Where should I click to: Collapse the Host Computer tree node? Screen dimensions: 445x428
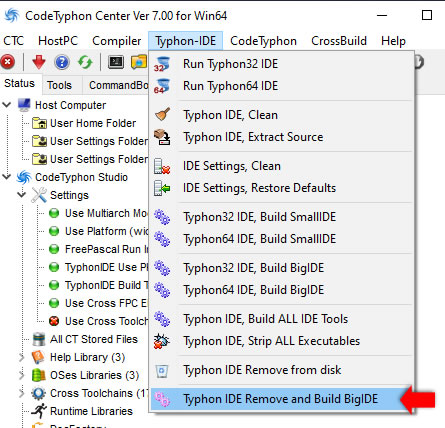pyautogui.click(x=7, y=105)
